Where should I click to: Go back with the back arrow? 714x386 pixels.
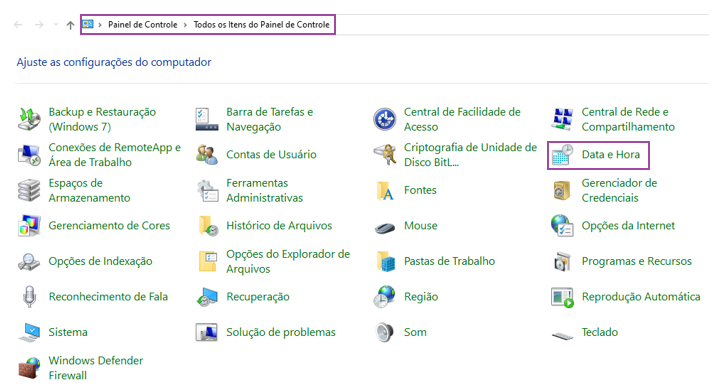tap(18, 25)
